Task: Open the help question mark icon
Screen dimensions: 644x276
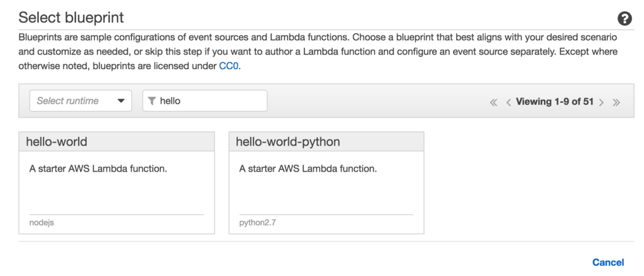Action: (x=625, y=18)
